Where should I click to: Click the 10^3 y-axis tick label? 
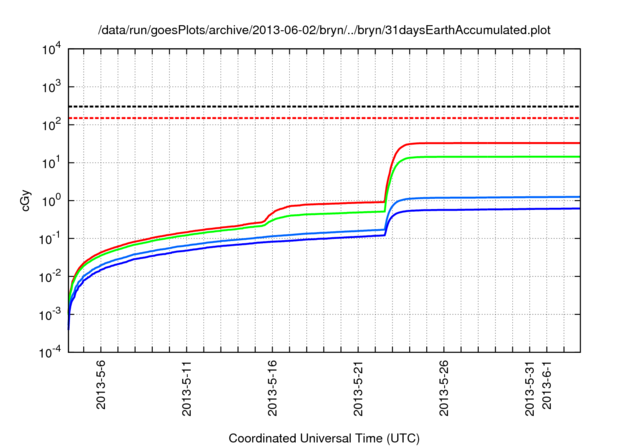[51, 87]
